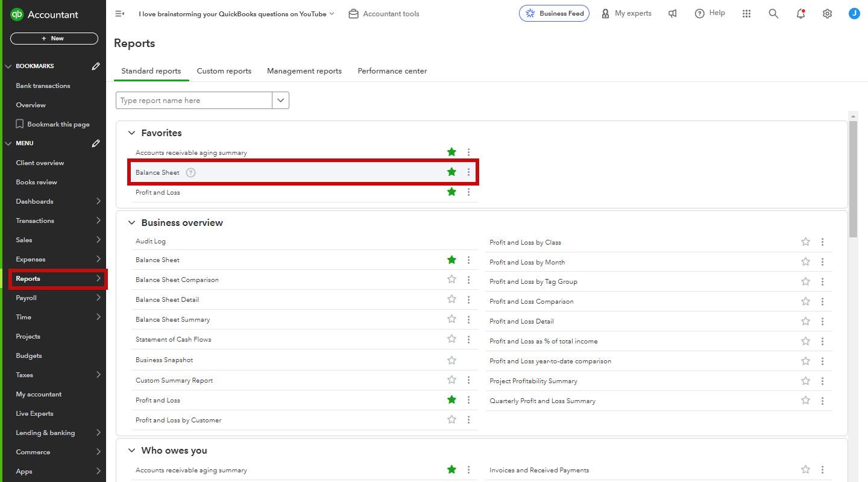Collapse the MENU section

click(x=8, y=143)
